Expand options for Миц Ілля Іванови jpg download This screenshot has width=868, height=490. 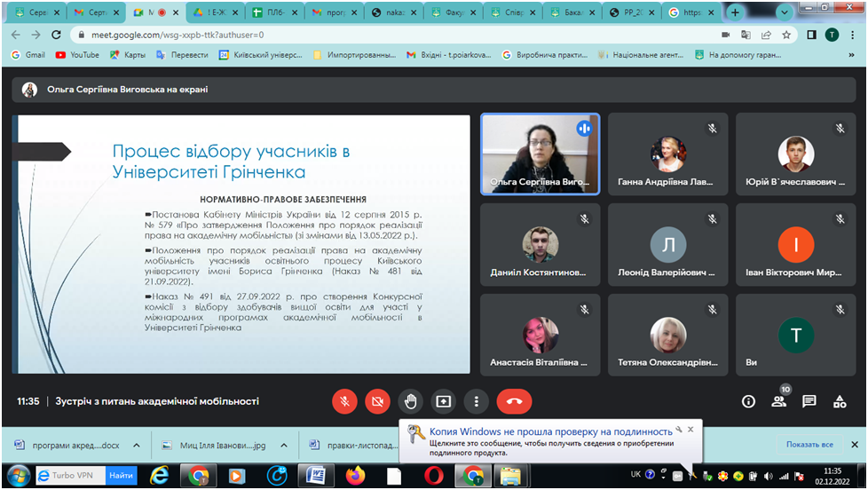(x=284, y=445)
